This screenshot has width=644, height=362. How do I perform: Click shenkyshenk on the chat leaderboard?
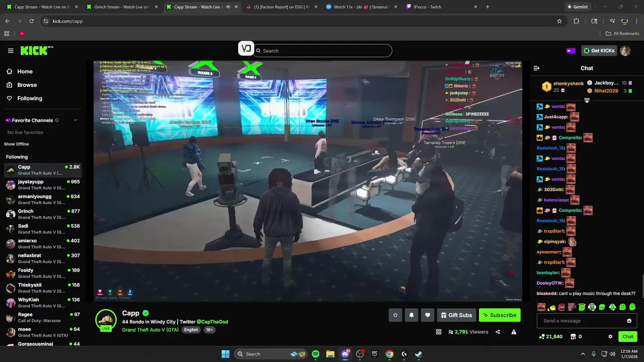tap(568, 83)
